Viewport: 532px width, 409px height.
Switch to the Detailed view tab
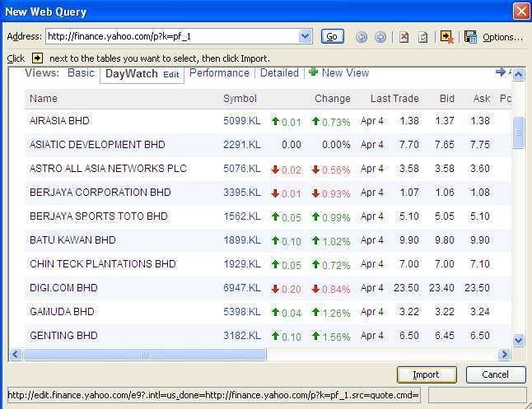click(279, 73)
